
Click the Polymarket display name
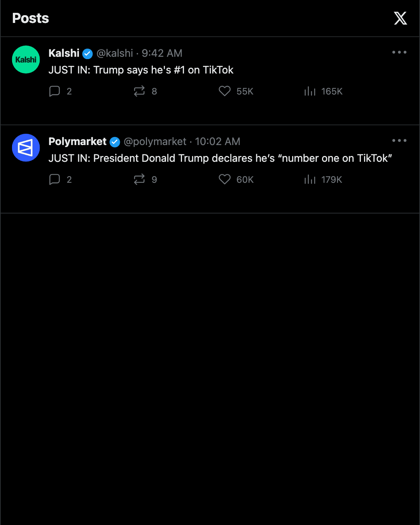77,142
